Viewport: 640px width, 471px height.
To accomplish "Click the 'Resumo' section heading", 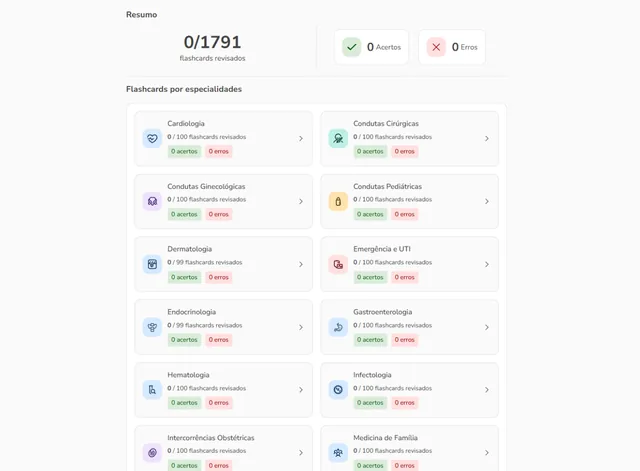I will (141, 15).
